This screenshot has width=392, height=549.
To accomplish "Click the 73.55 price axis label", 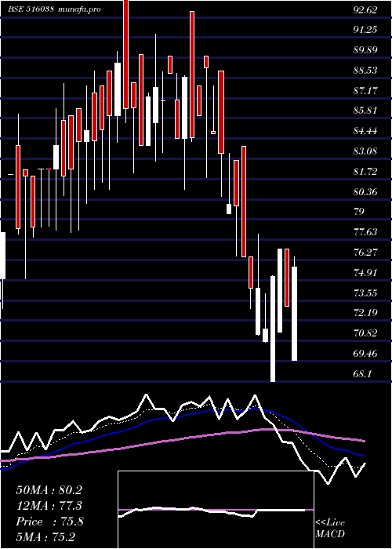I will [x=365, y=293].
